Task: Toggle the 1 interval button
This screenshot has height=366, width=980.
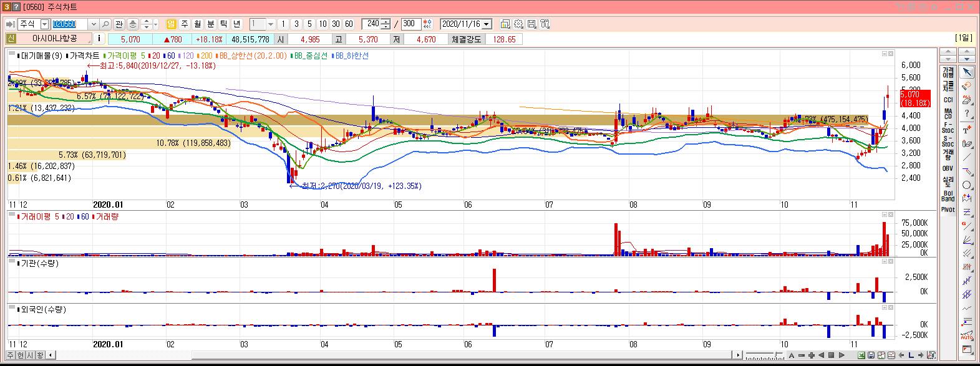Action: tap(283, 24)
